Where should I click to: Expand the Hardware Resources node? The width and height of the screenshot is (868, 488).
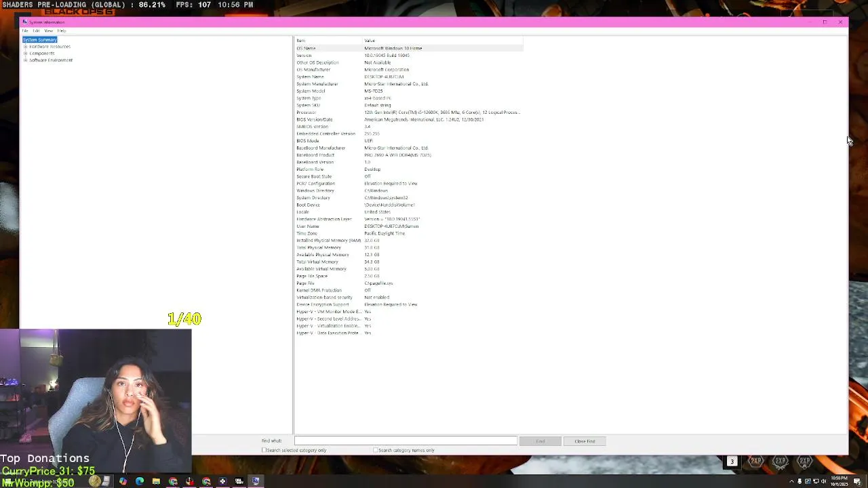pyautogui.click(x=26, y=47)
